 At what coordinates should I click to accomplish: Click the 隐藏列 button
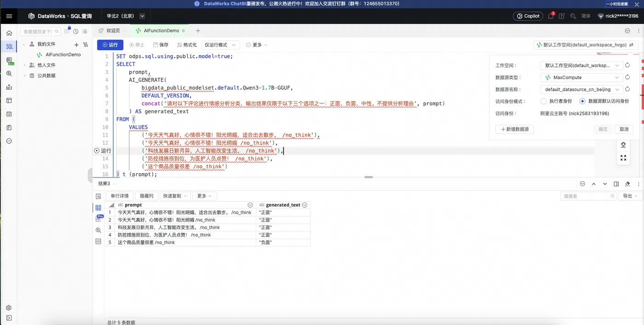[147, 196]
